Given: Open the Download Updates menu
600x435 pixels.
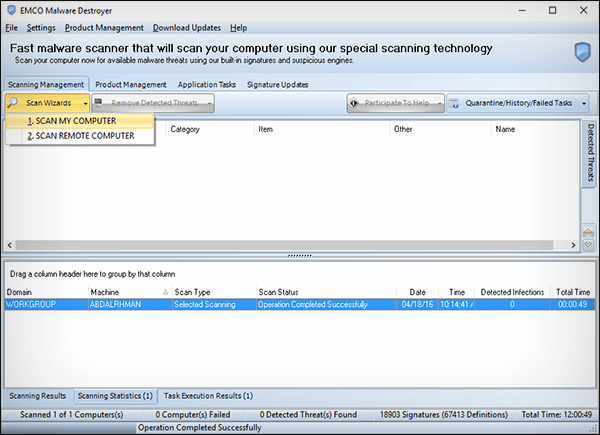Looking at the screenshot, I should pyautogui.click(x=187, y=28).
